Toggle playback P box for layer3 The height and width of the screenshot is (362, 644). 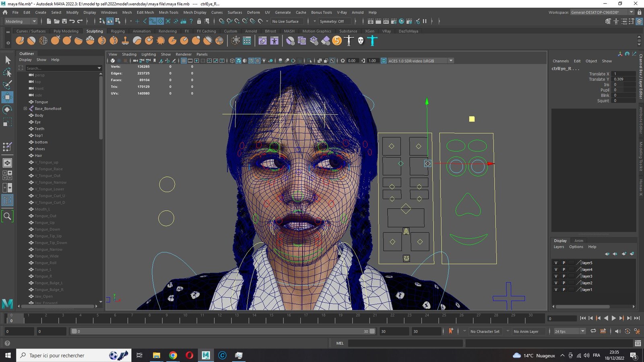(564, 276)
